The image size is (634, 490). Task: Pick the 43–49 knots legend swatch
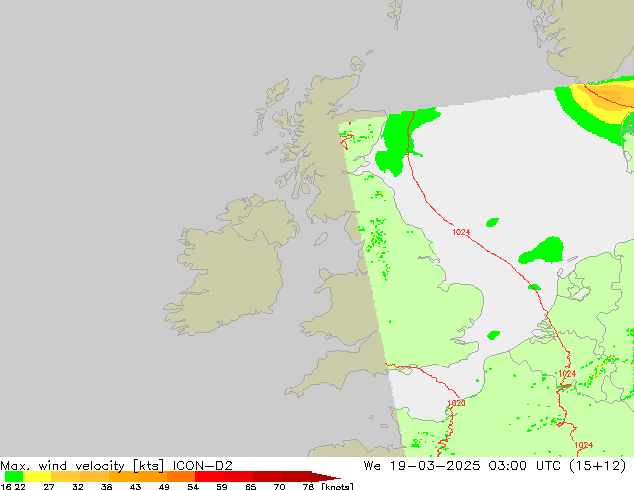(152, 477)
